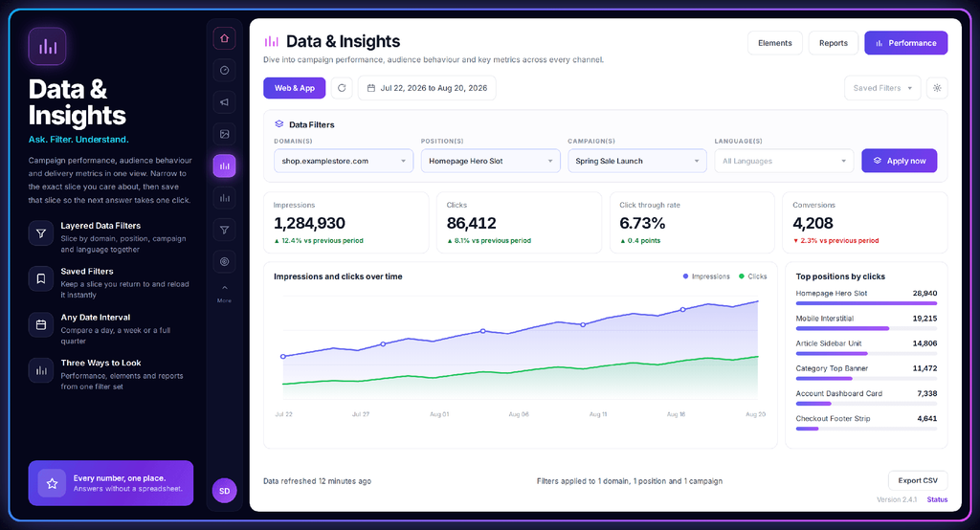The height and width of the screenshot is (530, 980).
Task: Open the funnel filter sidebar icon
Action: coord(224,230)
